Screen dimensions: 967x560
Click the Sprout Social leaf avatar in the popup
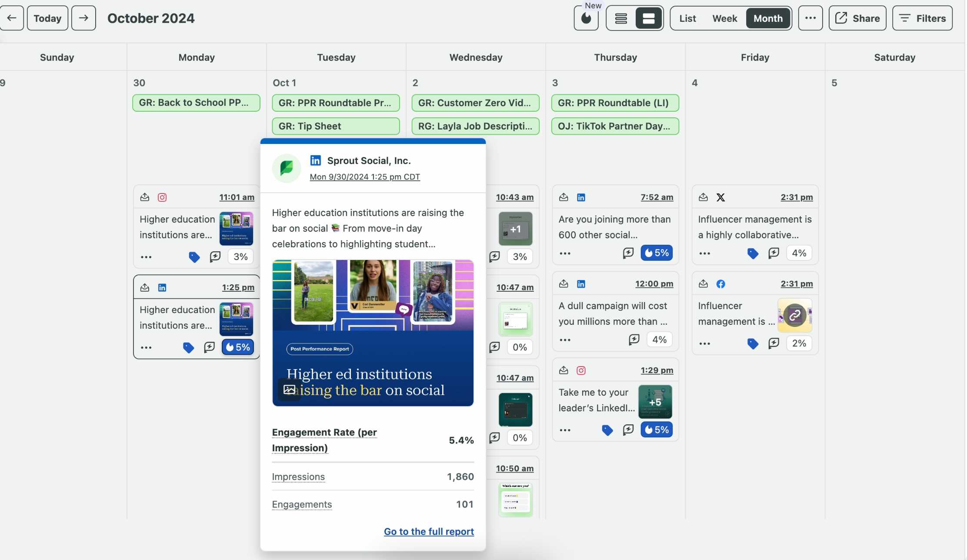click(287, 168)
